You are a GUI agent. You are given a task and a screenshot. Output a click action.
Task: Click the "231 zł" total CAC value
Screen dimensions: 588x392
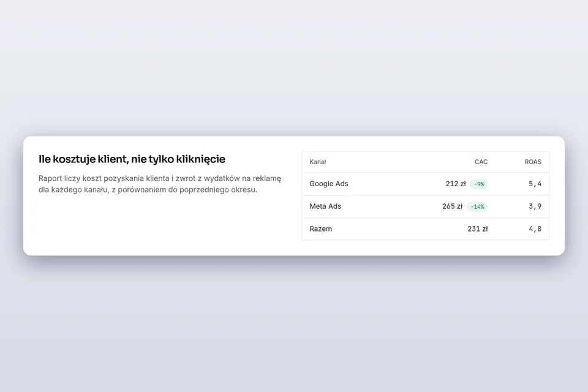pyautogui.click(x=478, y=229)
